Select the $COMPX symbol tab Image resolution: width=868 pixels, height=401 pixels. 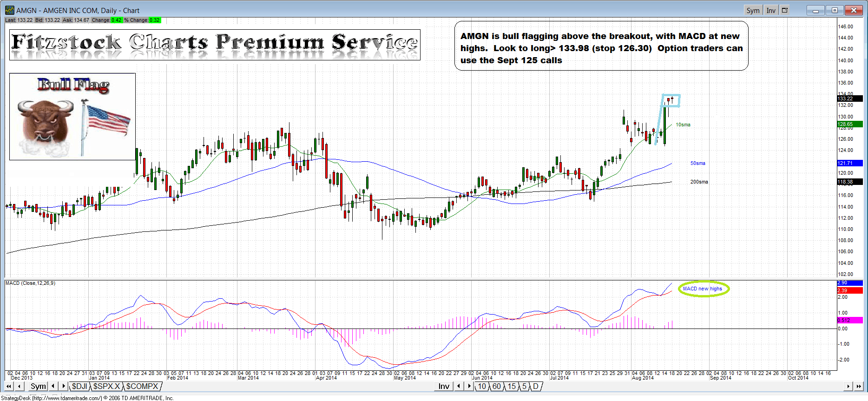coord(142,386)
